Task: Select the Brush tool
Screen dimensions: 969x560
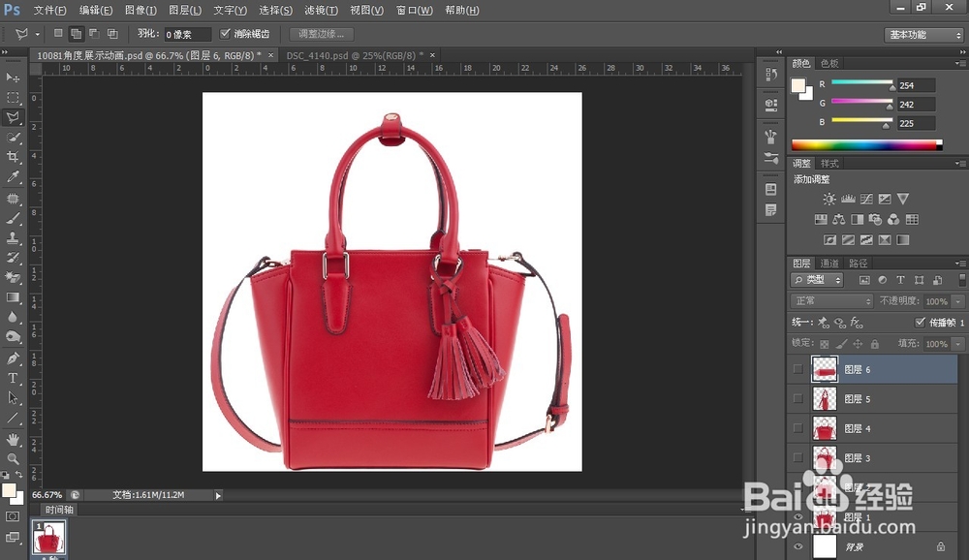Action: (13, 218)
